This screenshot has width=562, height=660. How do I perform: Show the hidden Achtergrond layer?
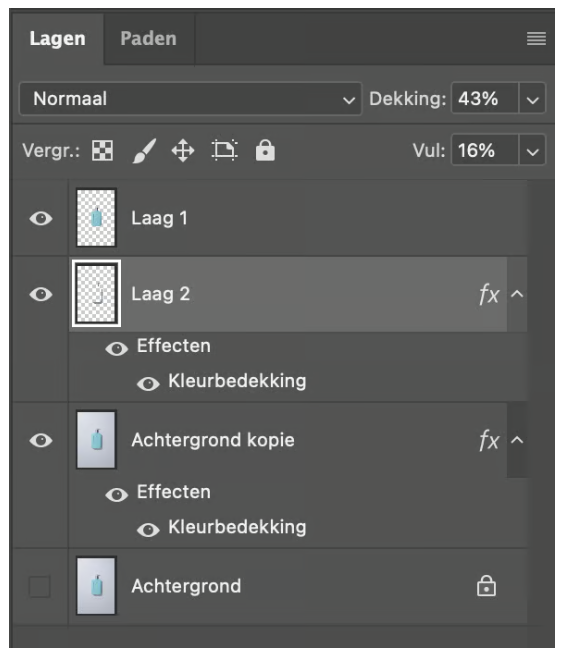click(x=40, y=586)
